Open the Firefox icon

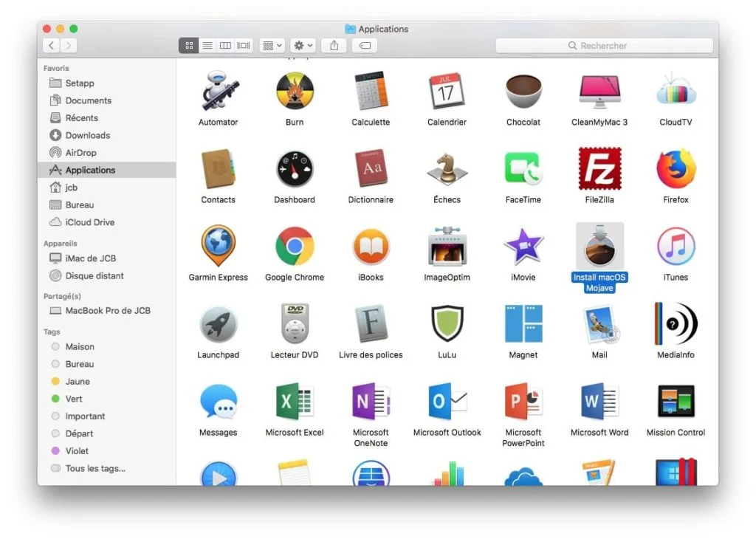676,169
